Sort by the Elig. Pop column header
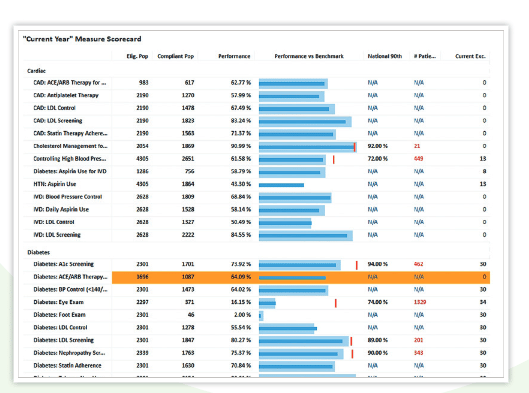Image resolution: width=529 pixels, height=393 pixels. click(137, 56)
